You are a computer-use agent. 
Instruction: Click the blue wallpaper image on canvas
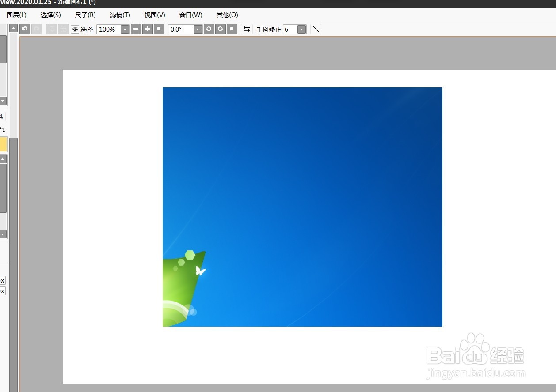point(302,207)
